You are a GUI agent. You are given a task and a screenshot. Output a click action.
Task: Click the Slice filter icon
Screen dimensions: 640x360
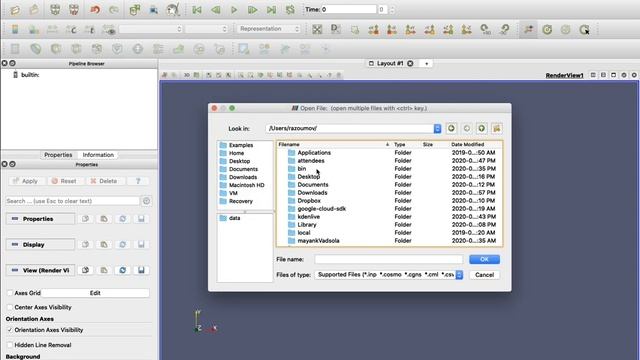coord(76,49)
